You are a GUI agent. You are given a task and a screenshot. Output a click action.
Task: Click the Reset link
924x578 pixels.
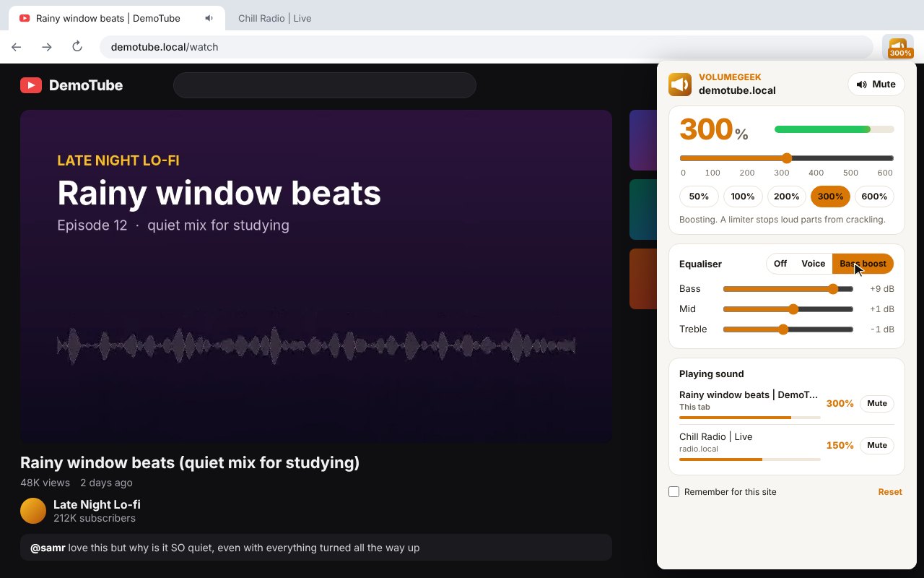click(x=890, y=492)
